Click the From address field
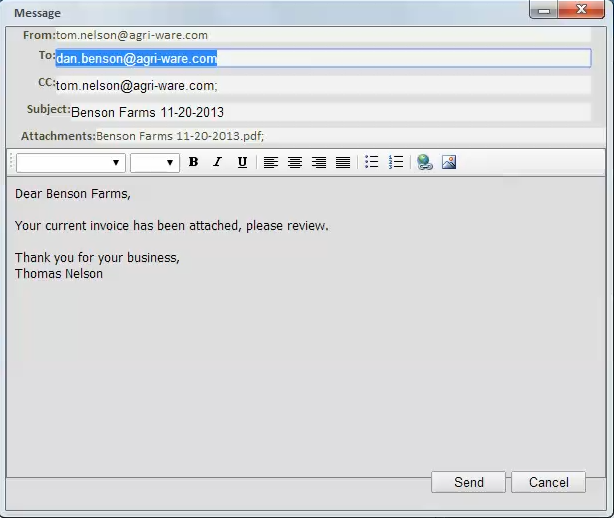Image resolution: width=614 pixels, height=518 pixels. click(323, 35)
